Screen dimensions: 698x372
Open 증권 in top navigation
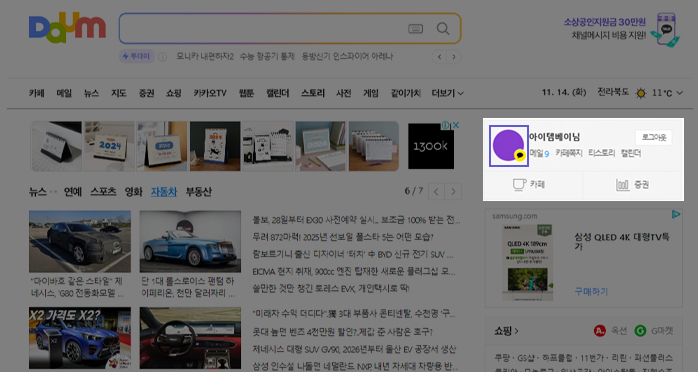146,93
